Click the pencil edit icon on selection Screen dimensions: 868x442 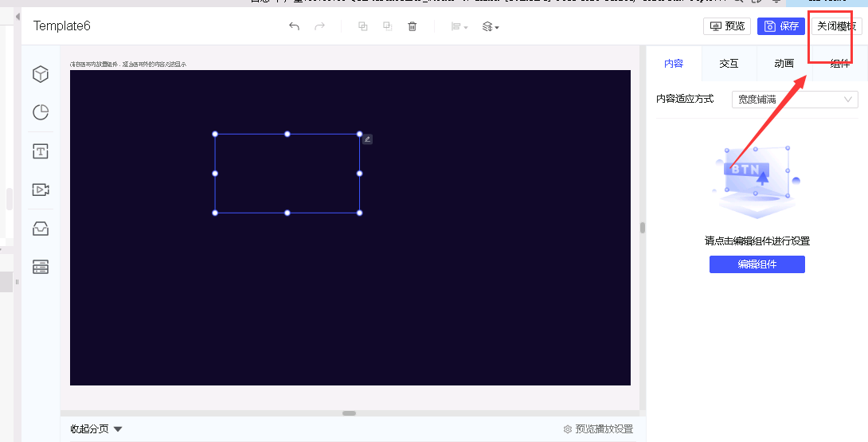click(367, 139)
